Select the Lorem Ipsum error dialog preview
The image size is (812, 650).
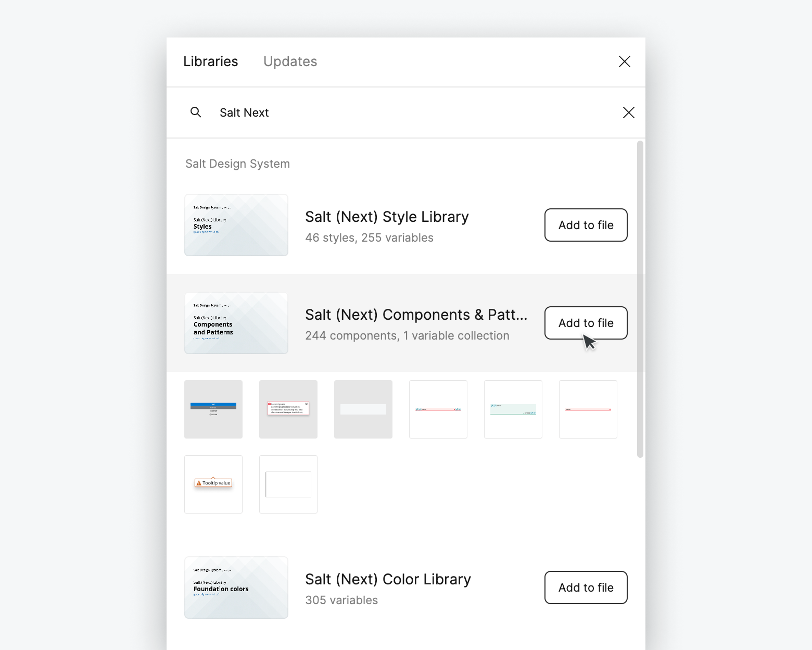[288, 409]
